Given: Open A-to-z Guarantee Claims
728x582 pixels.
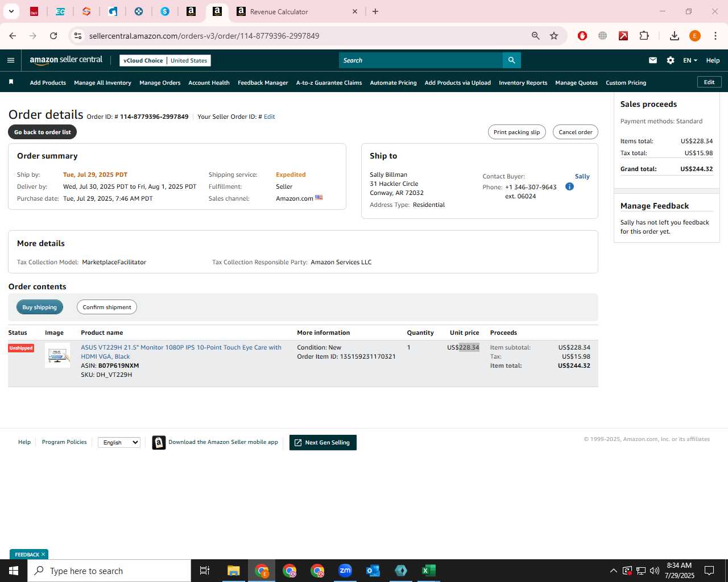Looking at the screenshot, I should click(x=329, y=82).
